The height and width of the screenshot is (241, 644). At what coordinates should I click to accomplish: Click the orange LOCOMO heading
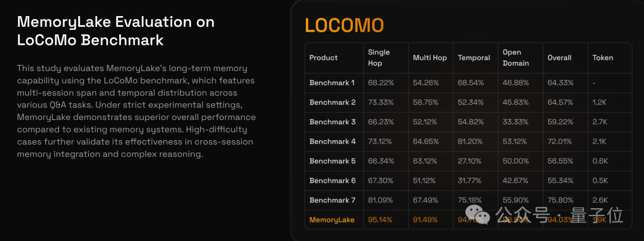(x=344, y=25)
